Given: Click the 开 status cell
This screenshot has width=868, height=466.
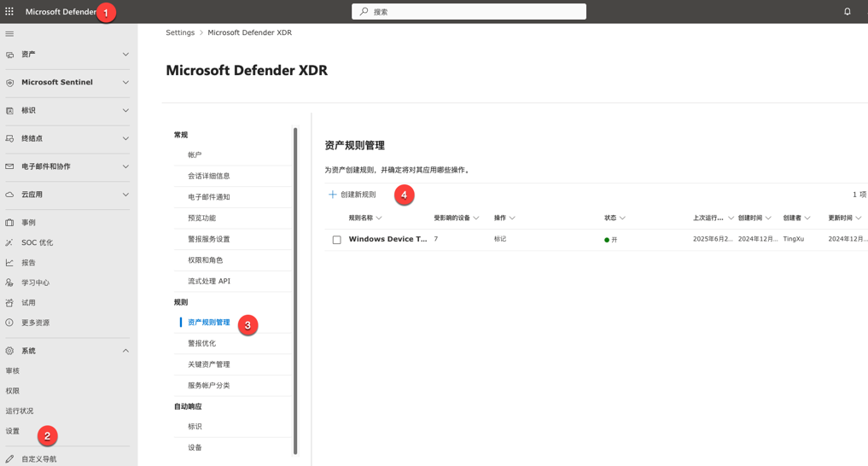Looking at the screenshot, I should [610, 240].
